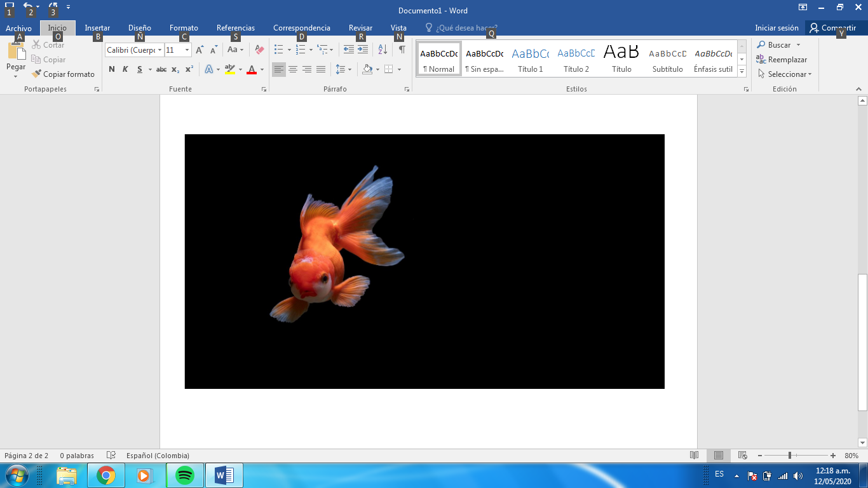Click Iniciar sesión link
This screenshot has width=868, height=488.
coord(776,28)
